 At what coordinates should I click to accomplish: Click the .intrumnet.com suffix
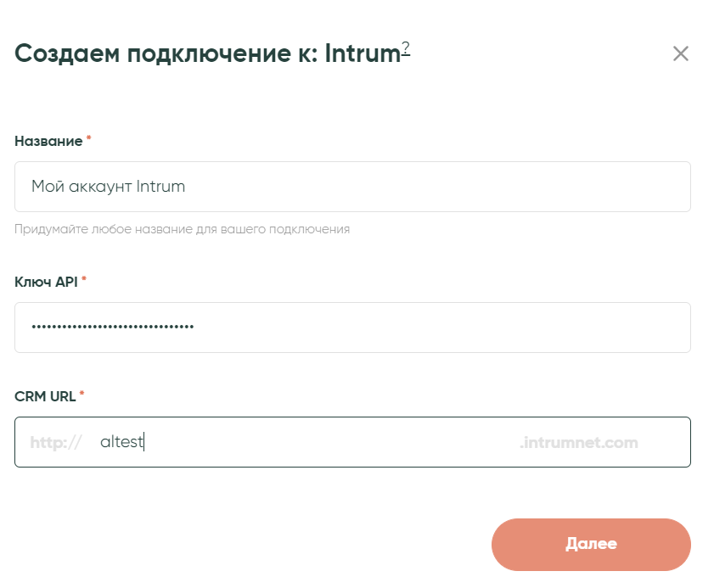[x=578, y=442]
